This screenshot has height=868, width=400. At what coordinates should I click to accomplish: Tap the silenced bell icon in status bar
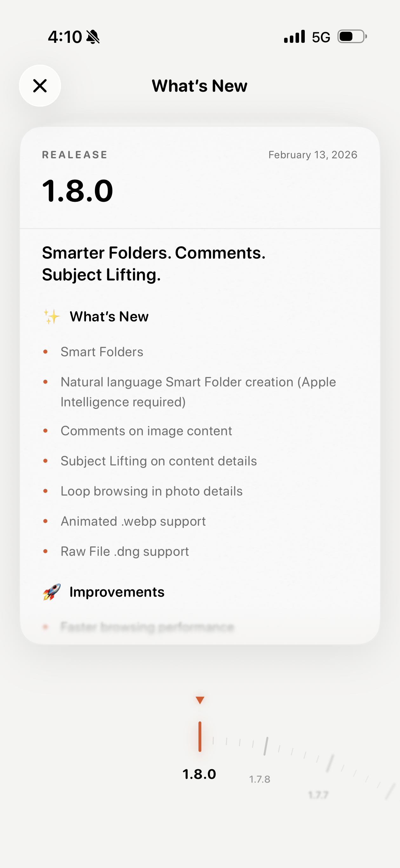click(x=93, y=37)
